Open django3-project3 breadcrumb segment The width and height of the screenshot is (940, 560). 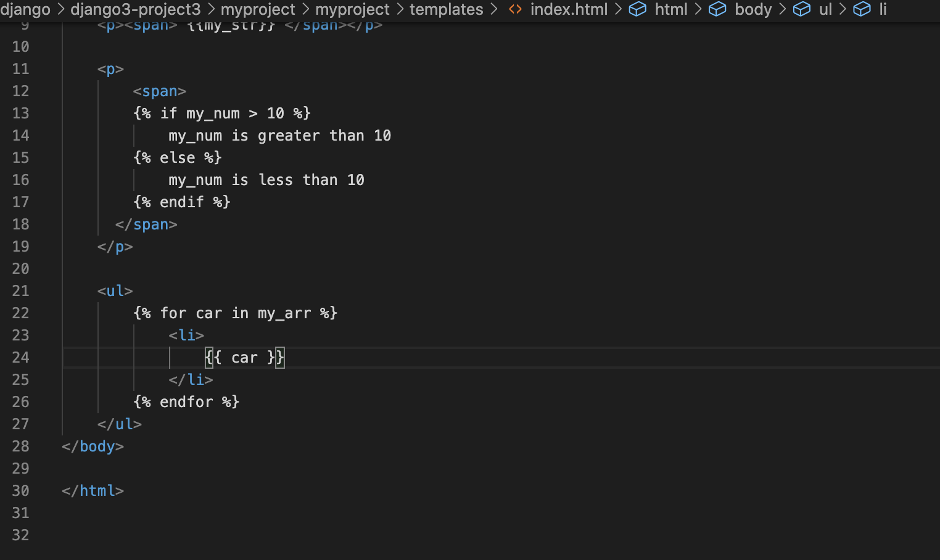click(136, 9)
